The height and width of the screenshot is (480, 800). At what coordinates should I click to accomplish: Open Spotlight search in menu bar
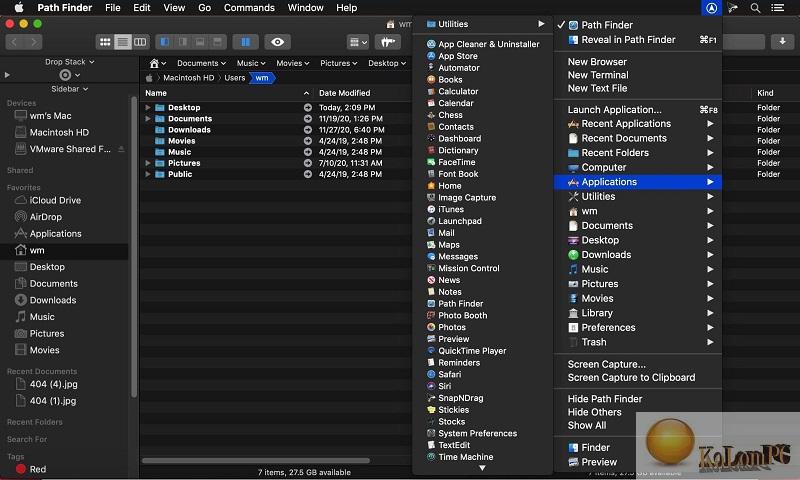point(755,8)
